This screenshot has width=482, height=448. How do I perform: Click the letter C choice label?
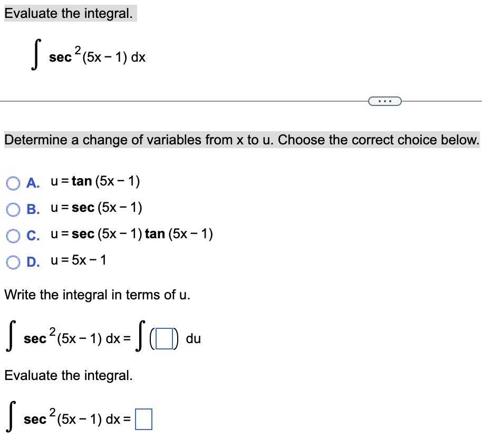pyautogui.click(x=33, y=236)
